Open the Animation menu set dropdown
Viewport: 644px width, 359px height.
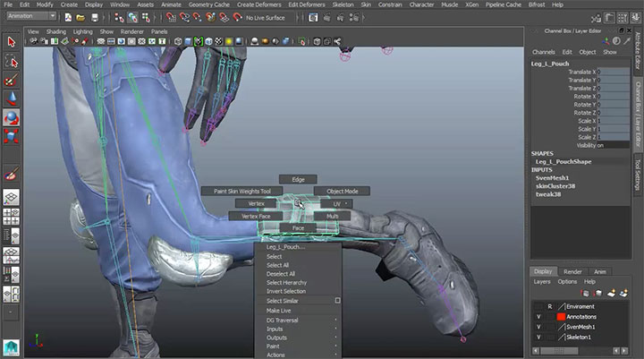point(31,16)
